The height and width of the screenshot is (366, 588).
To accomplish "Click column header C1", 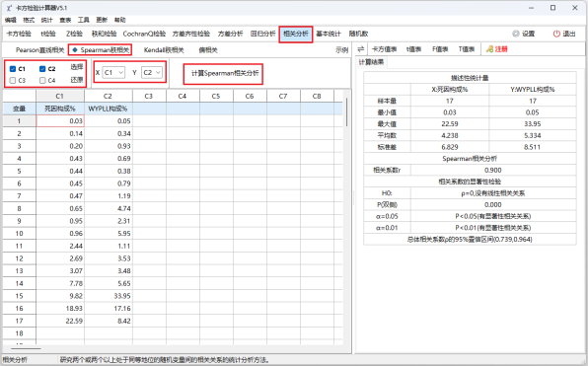I will (x=60, y=97).
